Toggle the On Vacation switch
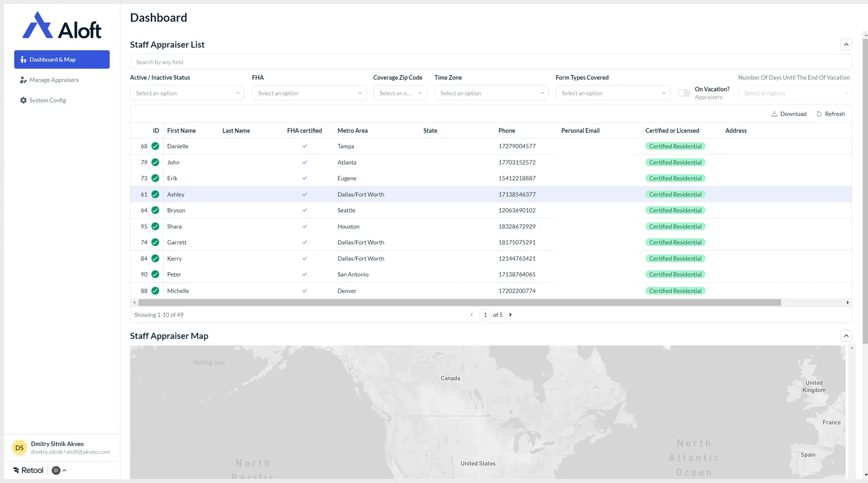Viewport: 868px width, 483px height. 684,93
